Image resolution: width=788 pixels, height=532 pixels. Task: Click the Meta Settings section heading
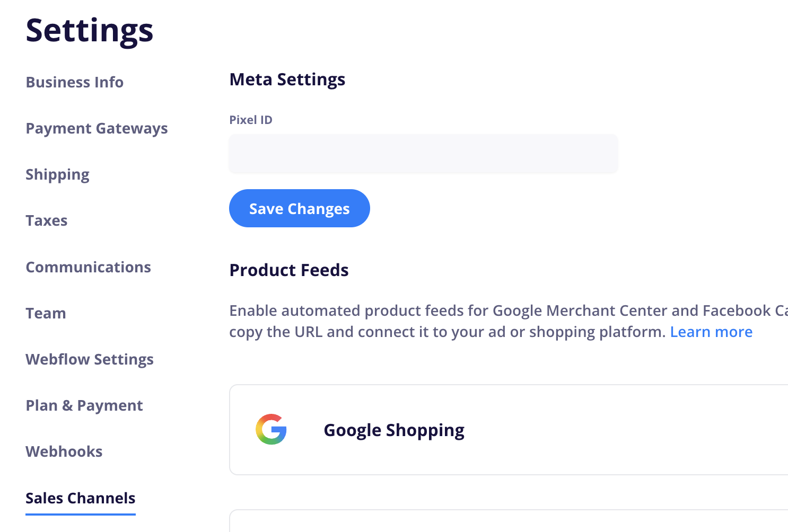(287, 79)
